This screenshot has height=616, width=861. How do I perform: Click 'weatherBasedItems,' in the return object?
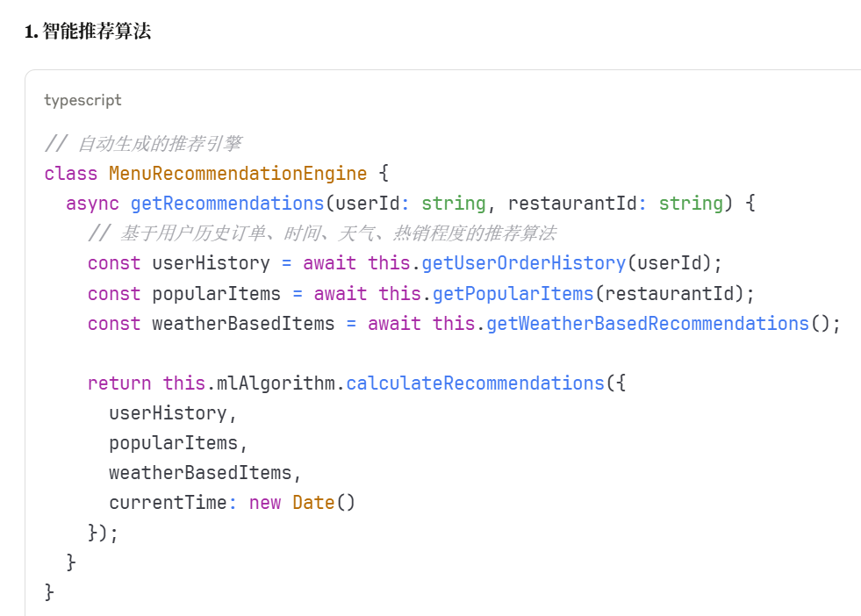(x=205, y=473)
